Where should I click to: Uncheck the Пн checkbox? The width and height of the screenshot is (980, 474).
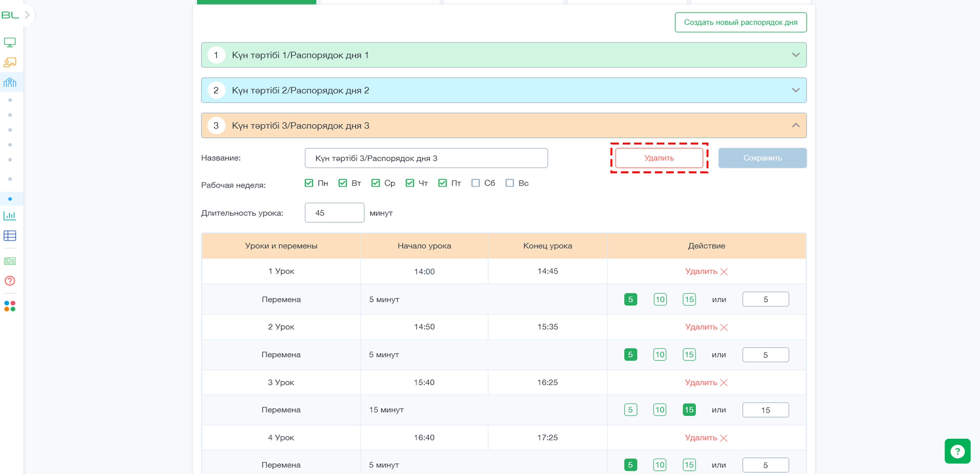point(309,183)
